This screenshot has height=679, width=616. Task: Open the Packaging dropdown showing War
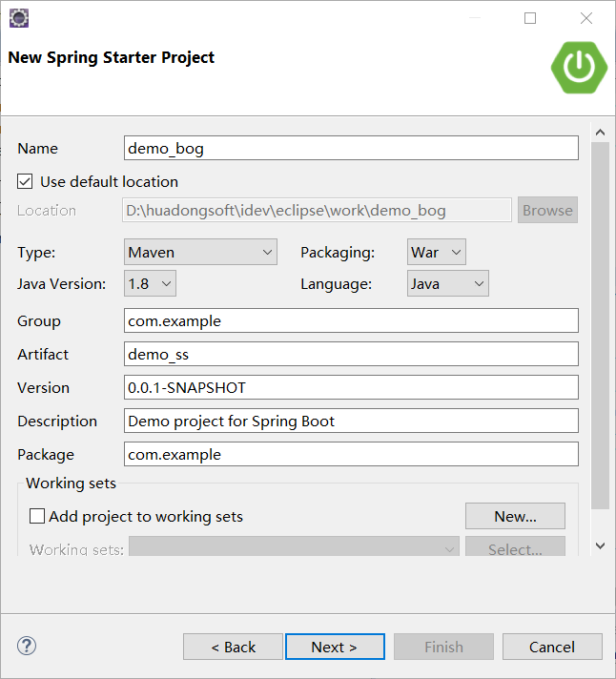[x=437, y=252]
